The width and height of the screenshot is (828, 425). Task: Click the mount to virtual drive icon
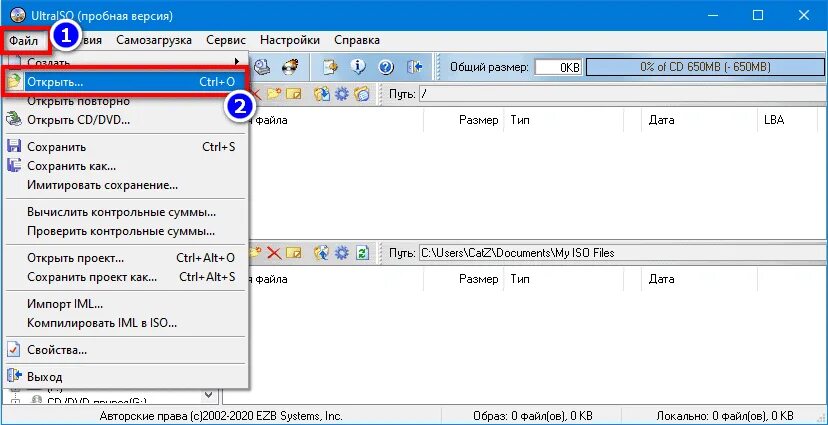point(262,67)
